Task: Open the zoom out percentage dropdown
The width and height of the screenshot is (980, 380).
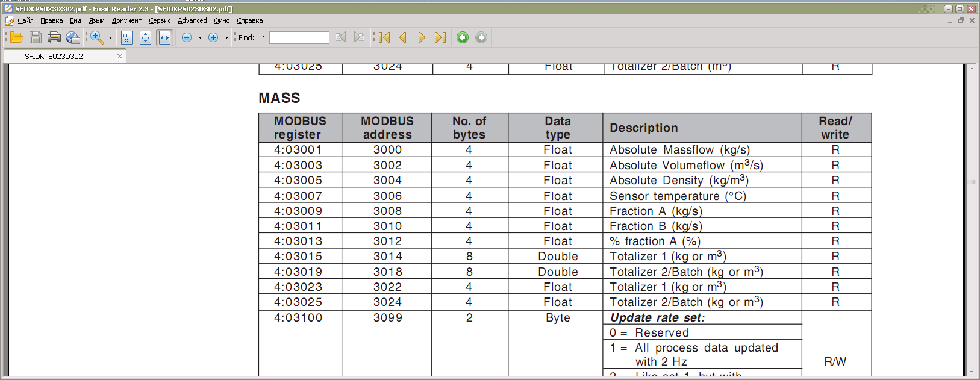Action: (200, 37)
